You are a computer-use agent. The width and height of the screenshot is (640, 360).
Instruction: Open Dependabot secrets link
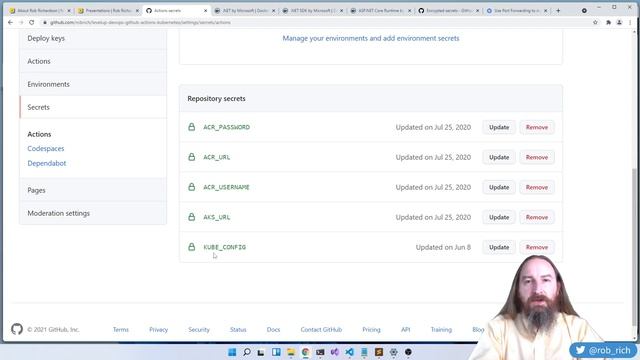click(x=47, y=163)
